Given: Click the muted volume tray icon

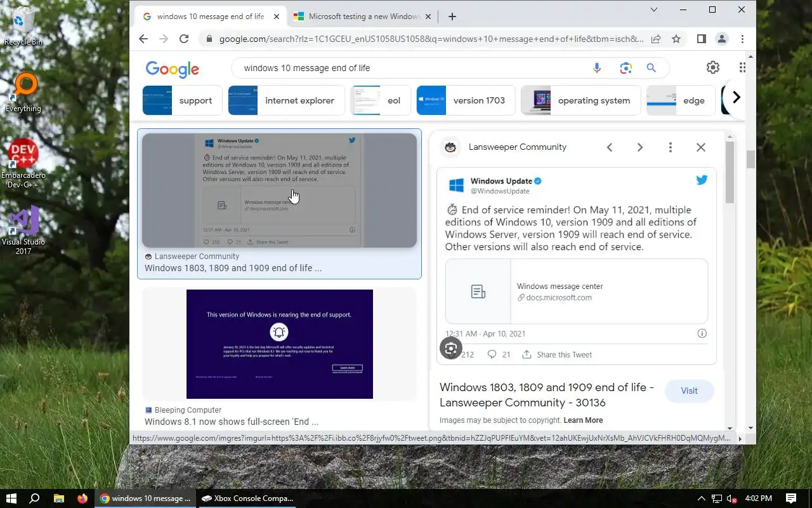Looking at the screenshot, I should pos(731,498).
